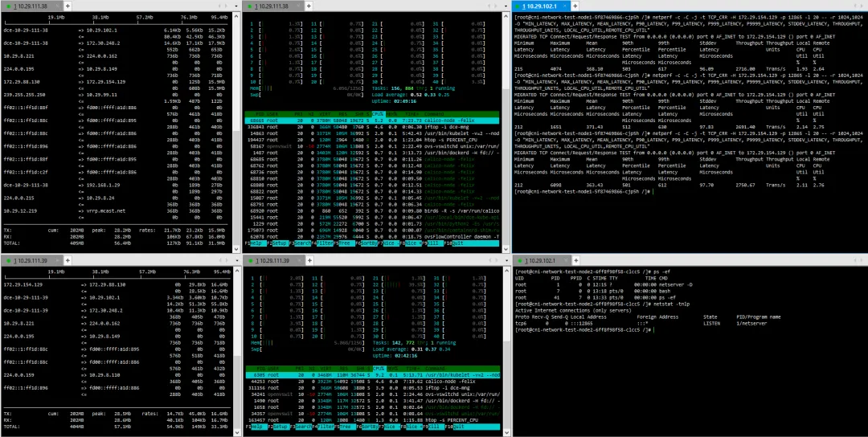Click F5 Tree in the 10.29.111.38 htop
868x437 pixels.
346,243
